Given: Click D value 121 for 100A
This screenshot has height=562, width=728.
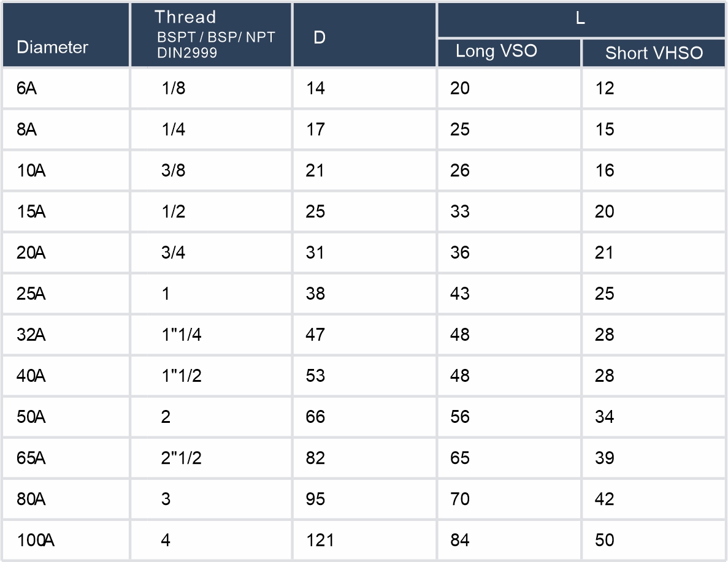Looking at the screenshot, I should click(x=320, y=540).
